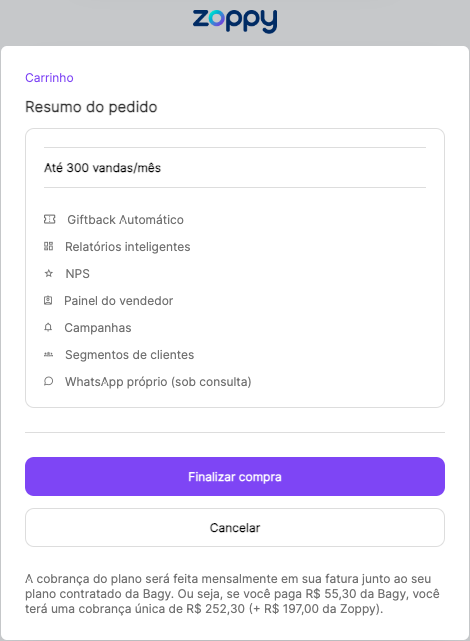Select the Relatórios inteligentes feature label
The width and height of the screenshot is (470, 641).
click(128, 247)
